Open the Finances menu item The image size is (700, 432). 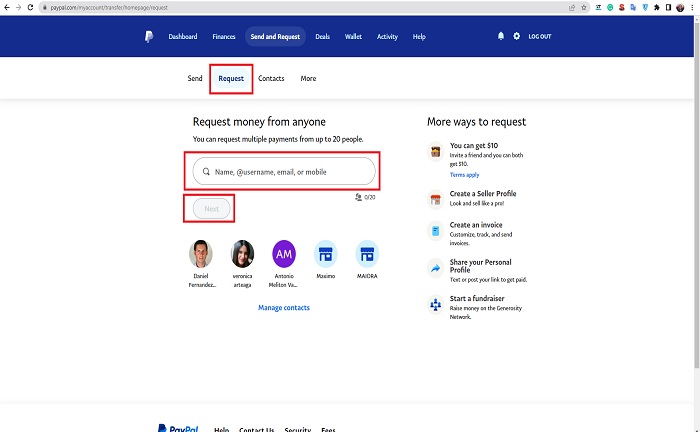224,37
